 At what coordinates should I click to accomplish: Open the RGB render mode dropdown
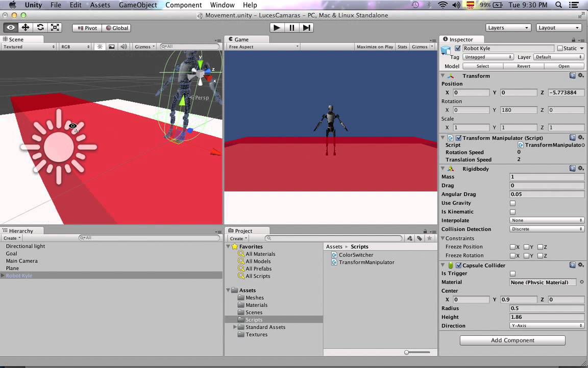click(x=75, y=47)
